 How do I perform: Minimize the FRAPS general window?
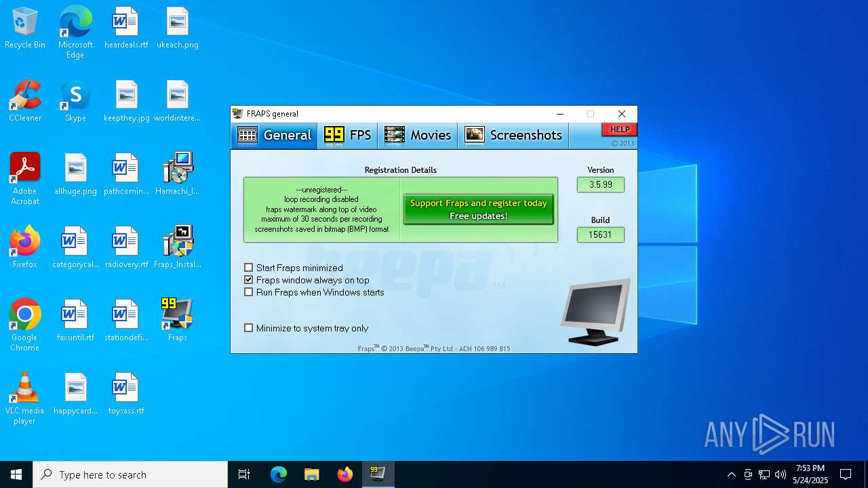(x=560, y=114)
